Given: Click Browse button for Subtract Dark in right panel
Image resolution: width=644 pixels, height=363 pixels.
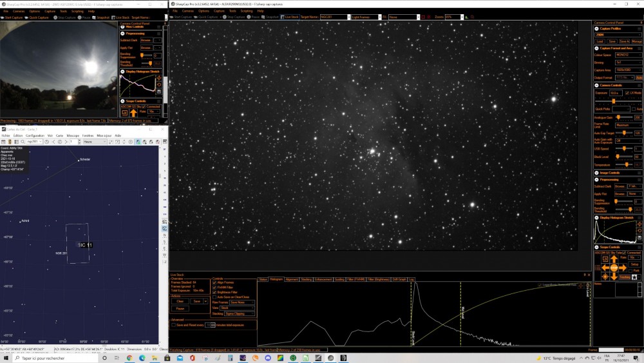Looking at the screenshot, I should tap(620, 186).
